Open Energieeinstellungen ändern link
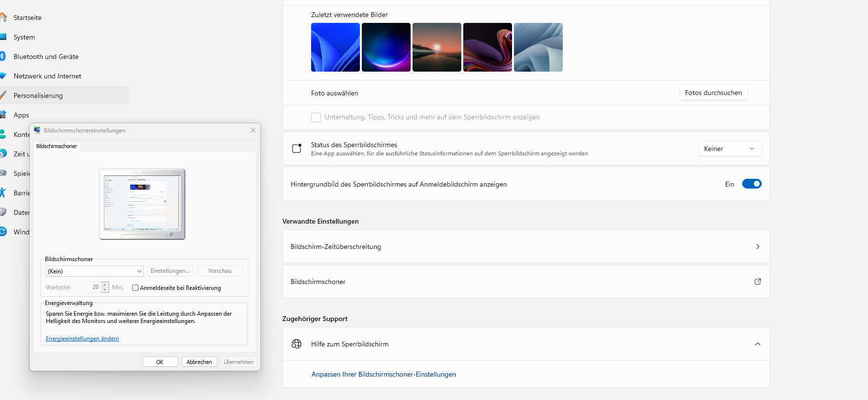 coord(82,339)
